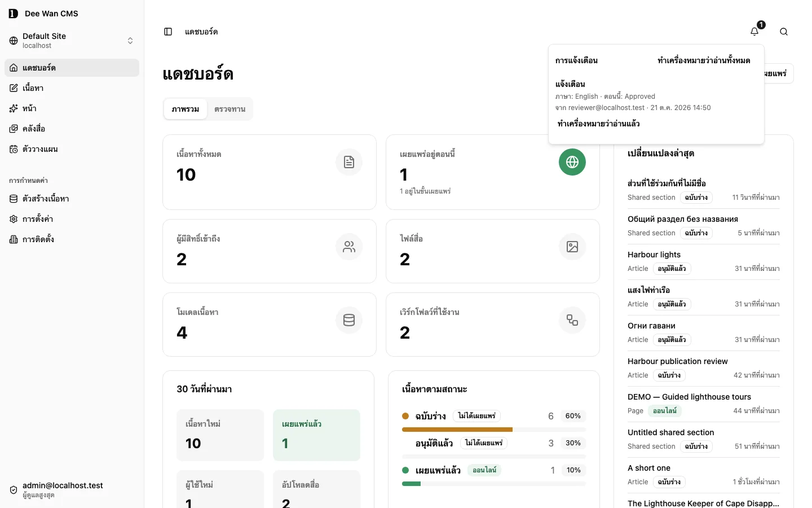
Task: Open ตัวสร้างเนื้อหา in the sidebar
Action: pyautogui.click(x=72, y=199)
